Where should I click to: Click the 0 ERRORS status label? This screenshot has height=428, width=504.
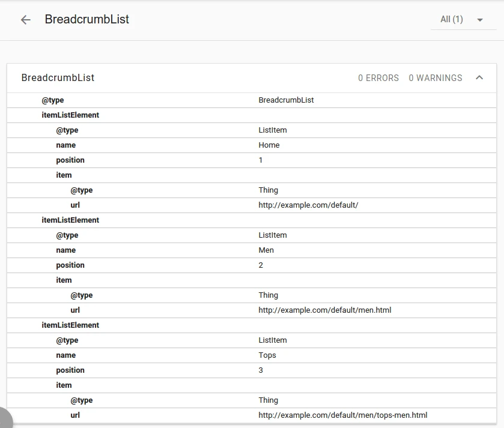[377, 78]
